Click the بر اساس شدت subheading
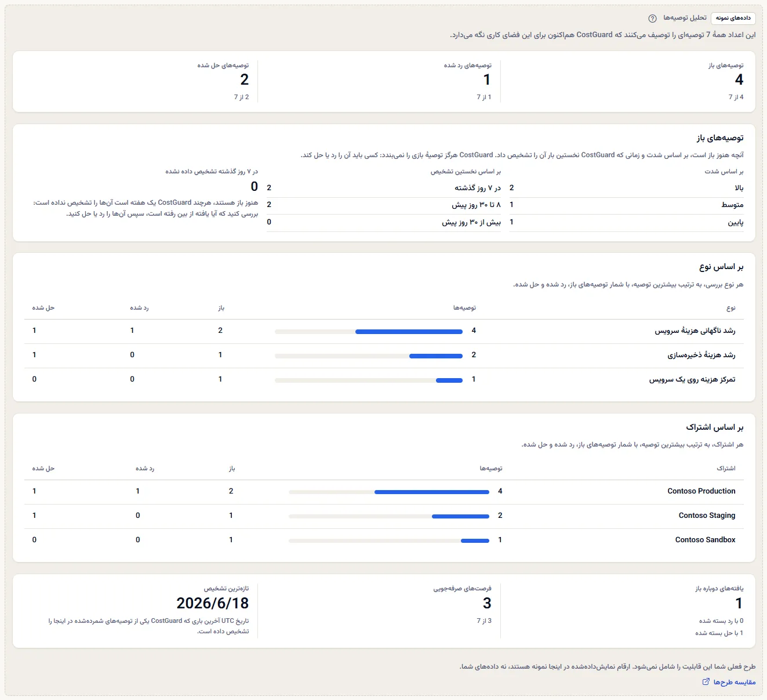Image resolution: width=767 pixels, height=700 pixels. click(724, 172)
